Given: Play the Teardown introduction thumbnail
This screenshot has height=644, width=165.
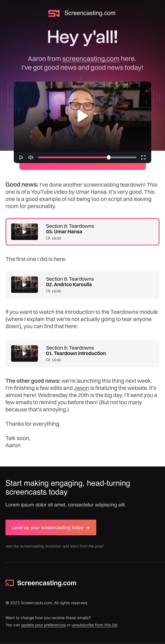Looking at the screenshot, I should (x=24, y=353).
